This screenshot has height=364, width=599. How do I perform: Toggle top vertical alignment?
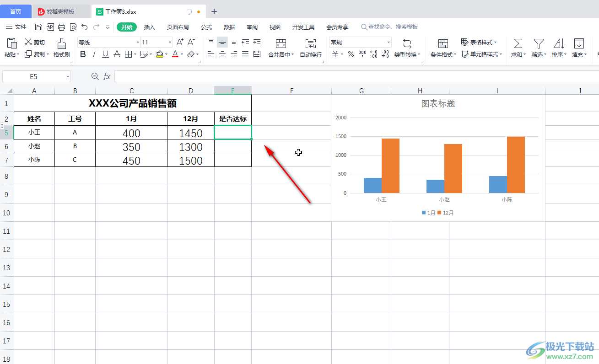tap(211, 42)
